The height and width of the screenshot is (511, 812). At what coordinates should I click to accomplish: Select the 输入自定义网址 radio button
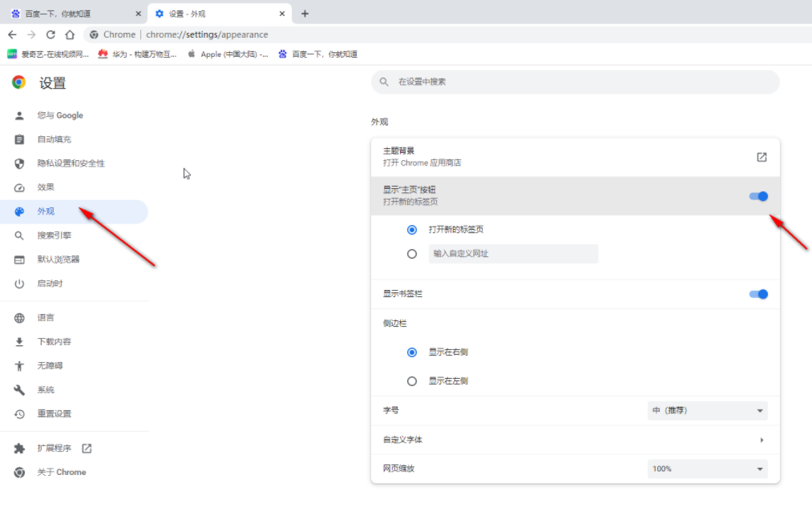pyautogui.click(x=412, y=254)
